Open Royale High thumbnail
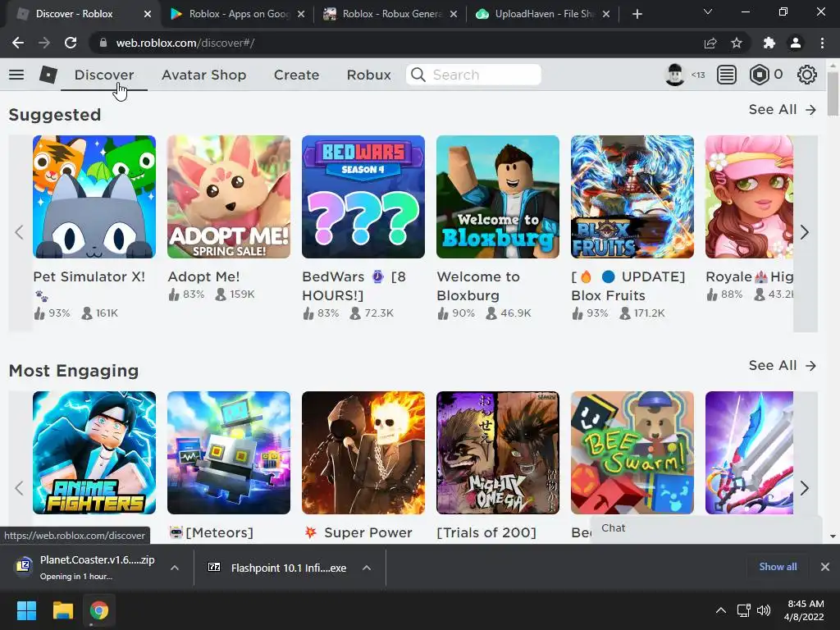Screen dimensions: 840x630 click(x=749, y=197)
